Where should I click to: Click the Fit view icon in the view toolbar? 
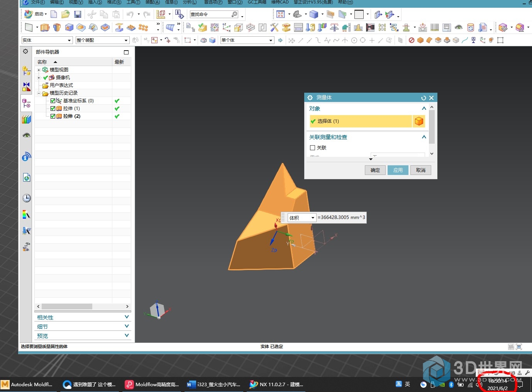click(x=281, y=14)
